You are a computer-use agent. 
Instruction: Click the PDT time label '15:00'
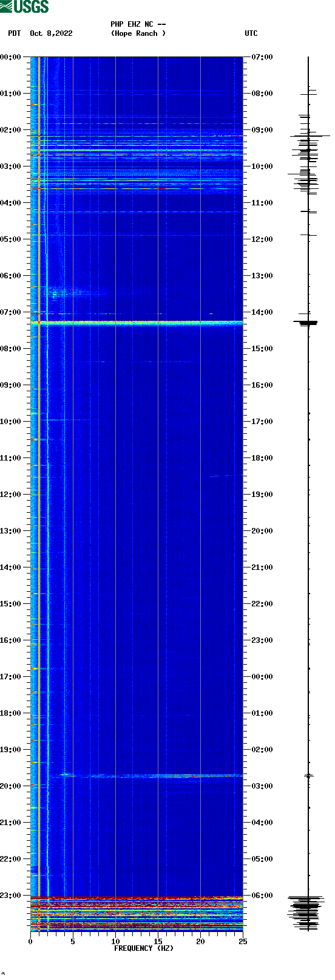click(x=10, y=604)
